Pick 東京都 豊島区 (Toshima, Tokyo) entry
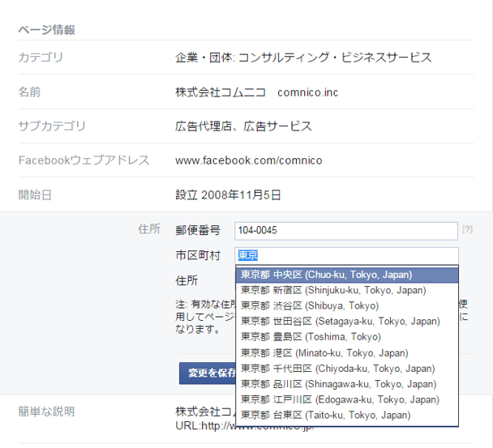The height and width of the screenshot is (448, 493). (347, 337)
